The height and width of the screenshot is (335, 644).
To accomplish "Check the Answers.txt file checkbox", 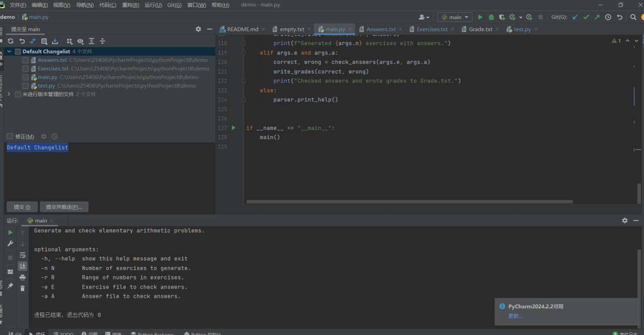I will 26,60.
